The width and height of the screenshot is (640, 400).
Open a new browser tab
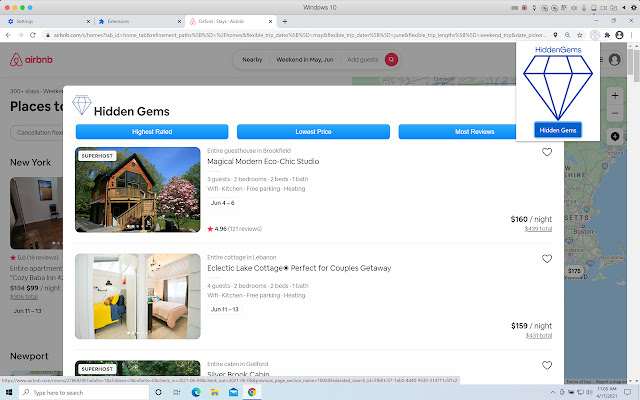[x=284, y=21]
